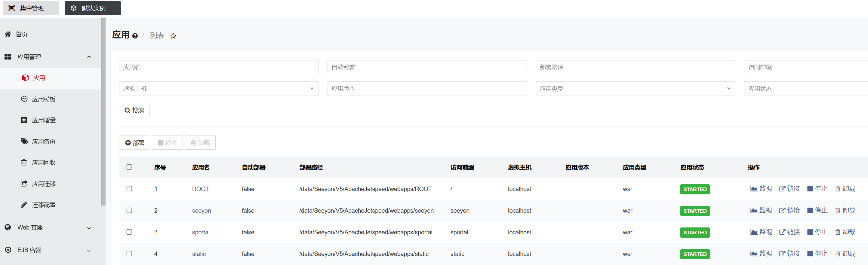868x265 pixels.
Task: Click the 应用增量 plus-square icon
Action: pos(24,120)
